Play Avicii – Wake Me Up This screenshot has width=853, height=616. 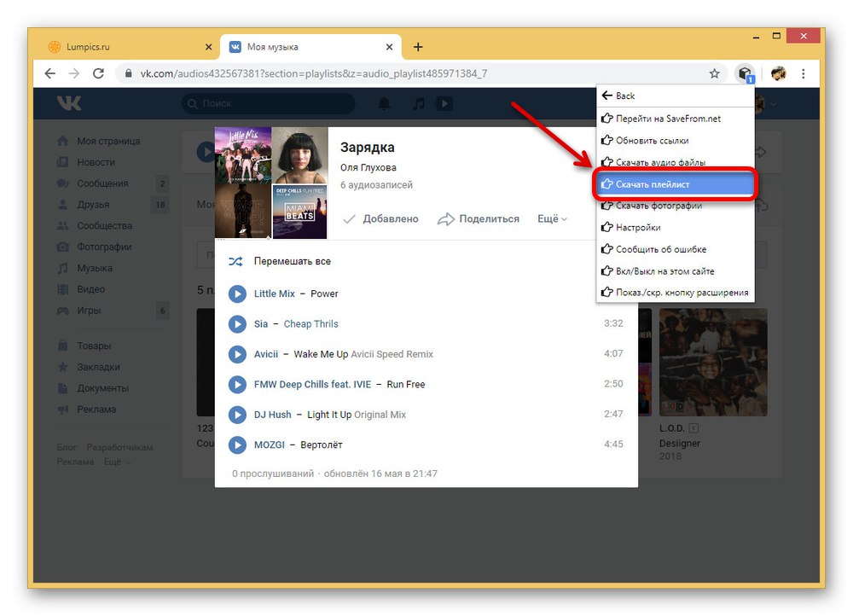237,354
